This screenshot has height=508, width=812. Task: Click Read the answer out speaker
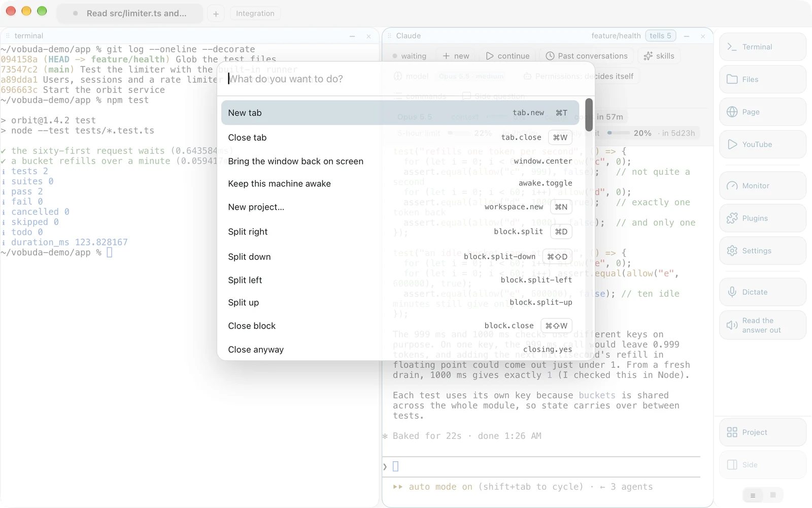coord(762,325)
